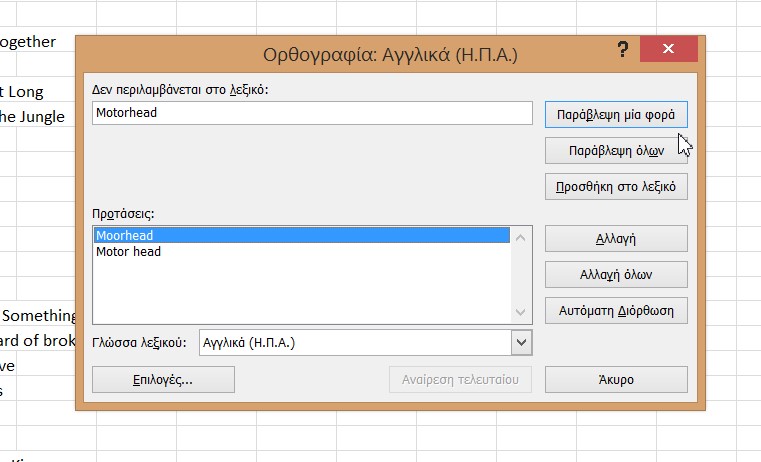Click the Αλλαγή button
The image size is (761, 462).
[616, 239]
